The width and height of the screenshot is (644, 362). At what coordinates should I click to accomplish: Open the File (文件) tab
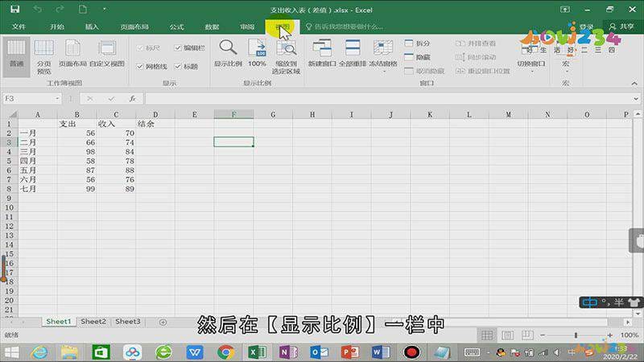tap(19, 27)
